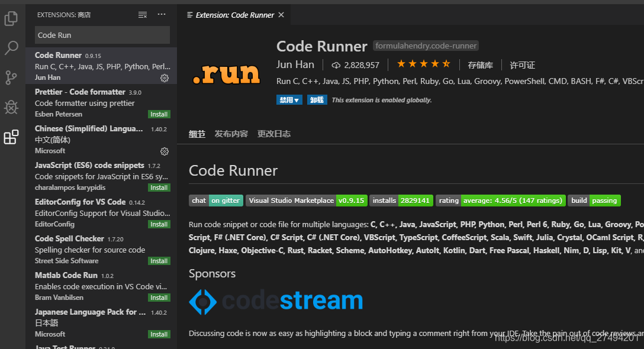The image size is (644, 349).
Task: Switch to the 发布内容 contributions tab
Action: pos(231,134)
